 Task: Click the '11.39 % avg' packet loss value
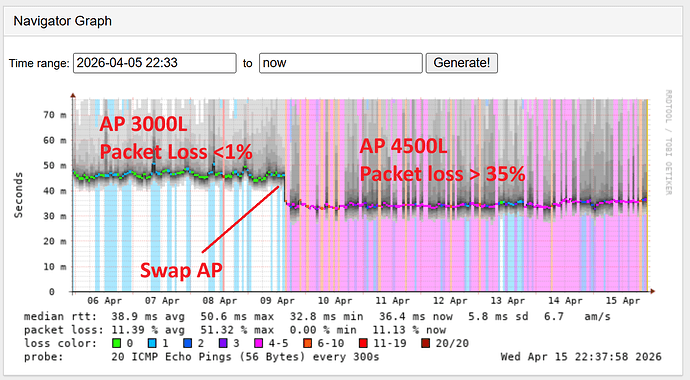click(x=148, y=330)
